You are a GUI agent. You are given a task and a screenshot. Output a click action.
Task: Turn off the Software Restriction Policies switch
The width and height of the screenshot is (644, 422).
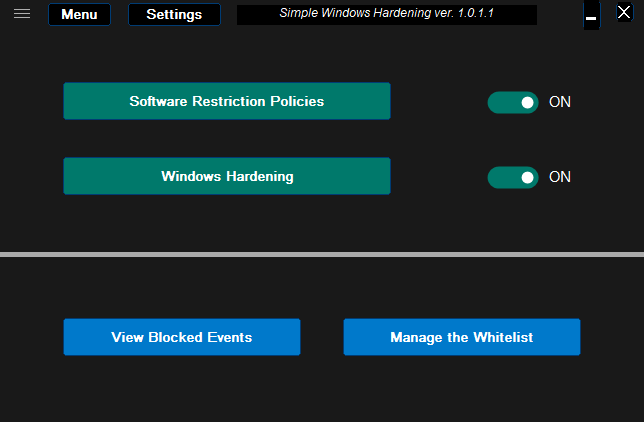click(513, 102)
